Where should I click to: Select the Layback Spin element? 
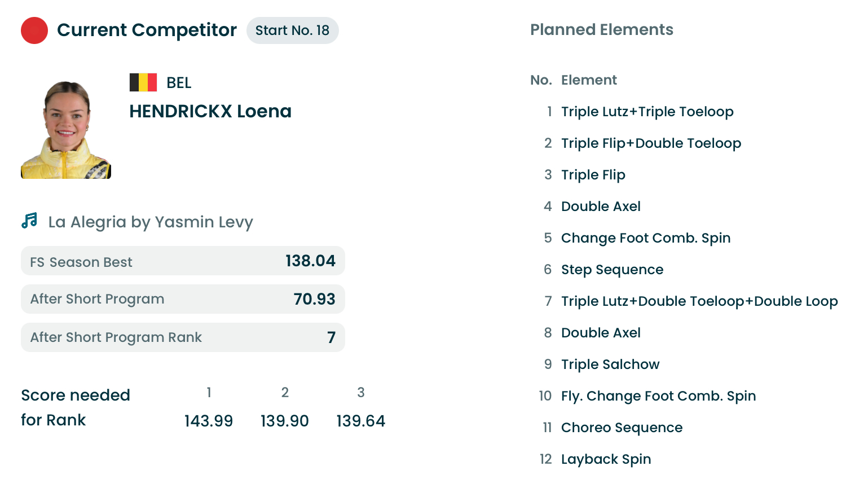606,459
